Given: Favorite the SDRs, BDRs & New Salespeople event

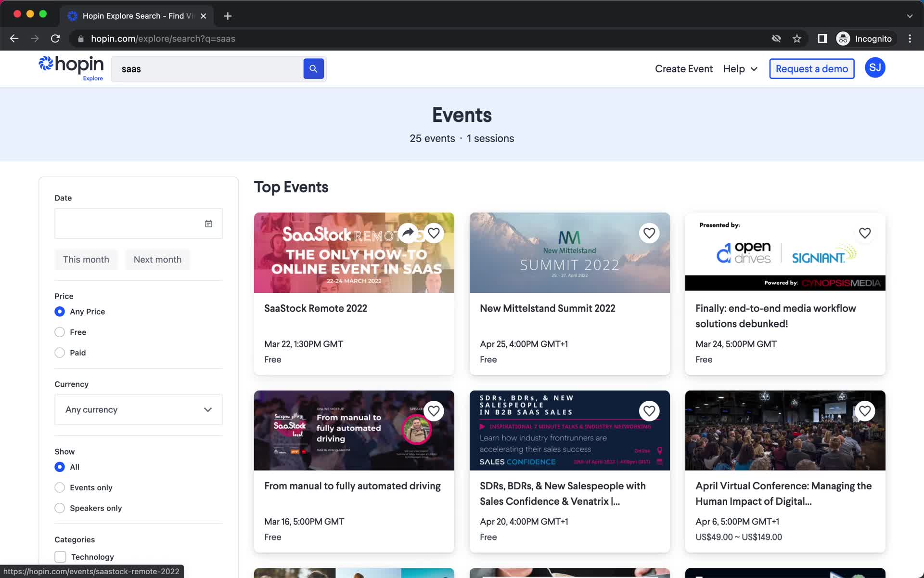Looking at the screenshot, I should click(649, 411).
